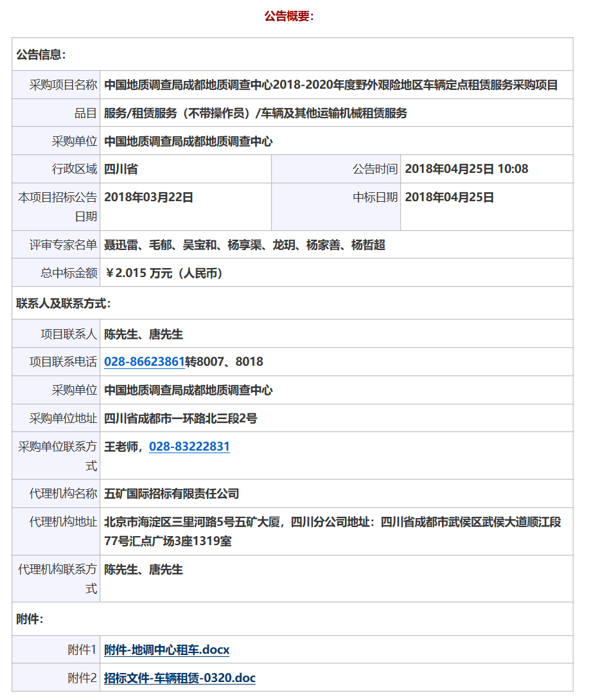The image size is (589, 700).
Task: Click 采购单位 value in contact section
Action: pos(188,390)
